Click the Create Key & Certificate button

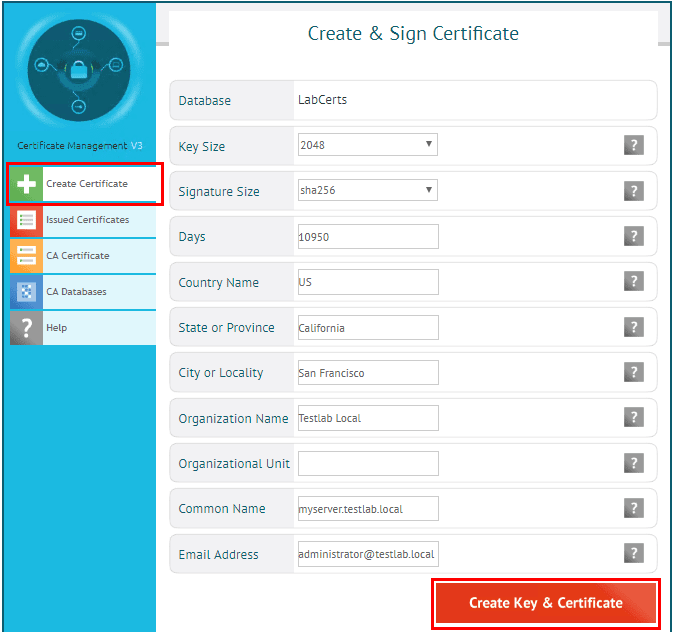(x=545, y=603)
